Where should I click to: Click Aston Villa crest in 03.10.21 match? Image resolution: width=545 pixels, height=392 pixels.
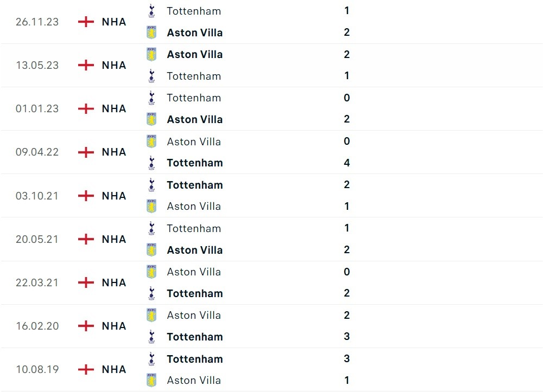[x=151, y=206]
